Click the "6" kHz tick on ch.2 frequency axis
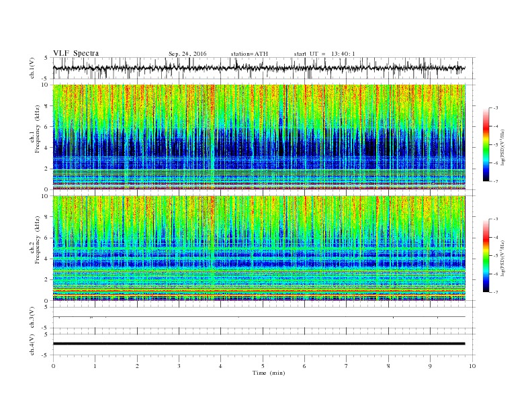Viewport: 532px width, 411px height. click(x=46, y=238)
